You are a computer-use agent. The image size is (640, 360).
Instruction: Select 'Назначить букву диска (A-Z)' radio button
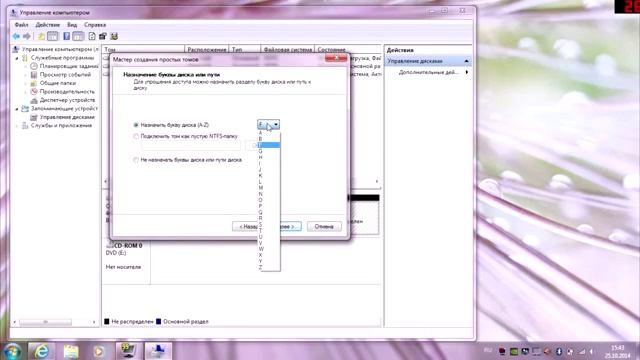[136, 125]
